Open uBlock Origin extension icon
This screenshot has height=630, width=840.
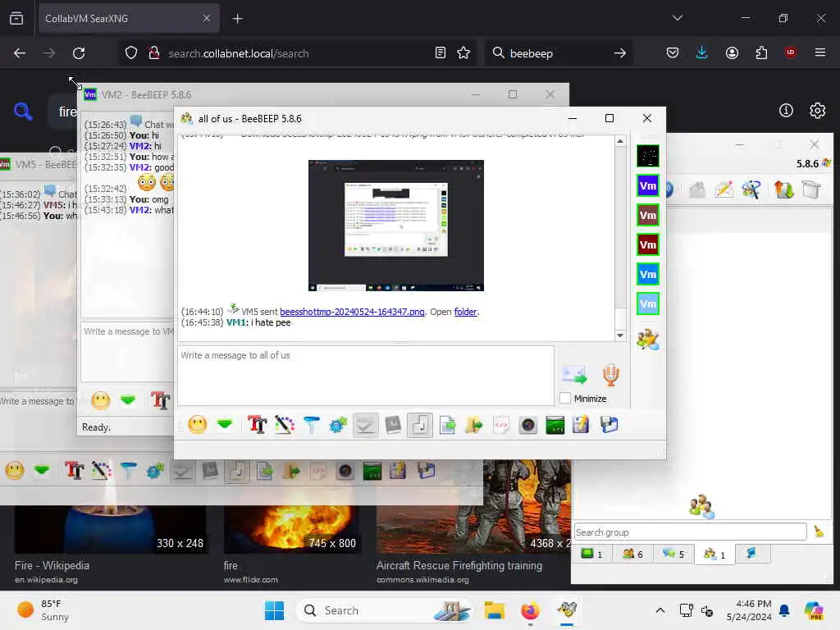(790, 52)
